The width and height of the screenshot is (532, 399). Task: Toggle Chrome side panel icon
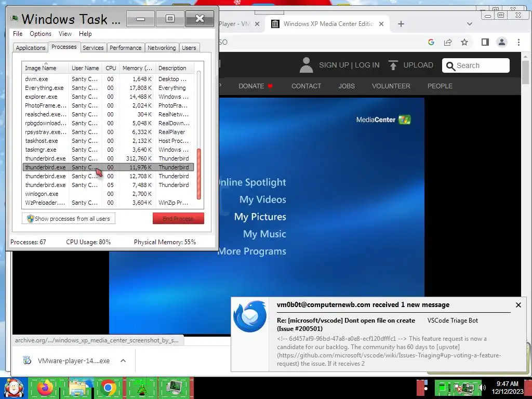coord(485,42)
